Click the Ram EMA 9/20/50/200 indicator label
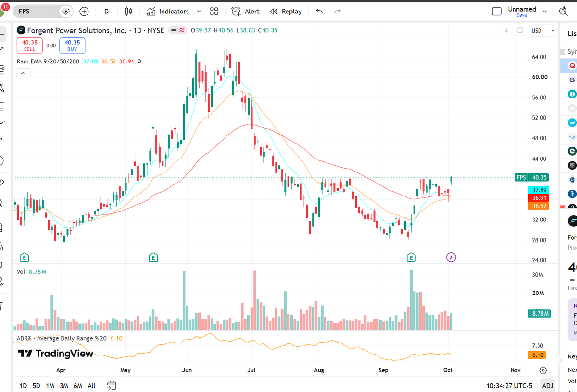 tap(48, 61)
